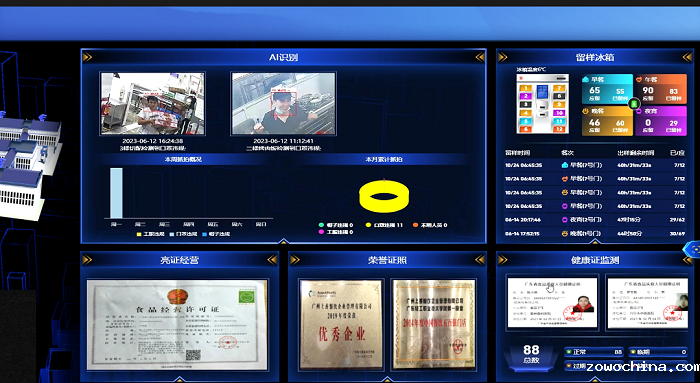The width and height of the screenshot is (700, 383).
Task: Select fridge slot 11
Action: tap(559, 121)
